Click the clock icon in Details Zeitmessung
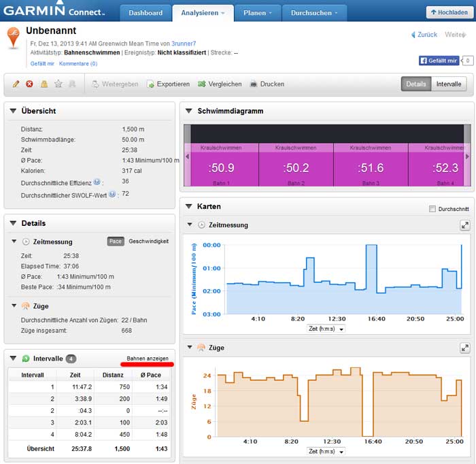The width and height of the screenshot is (476, 464). [26, 242]
